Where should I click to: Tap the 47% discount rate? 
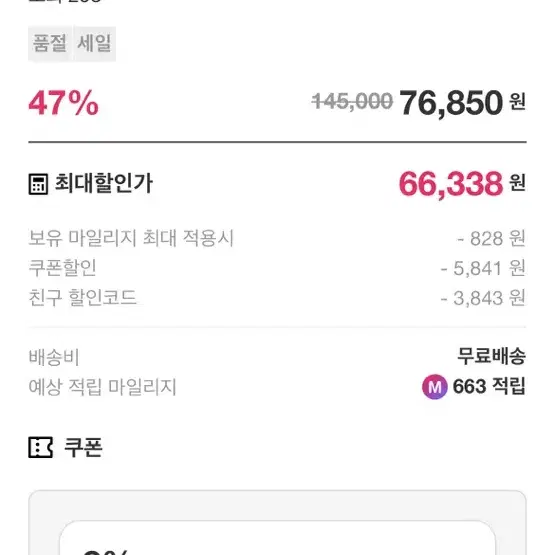tap(63, 103)
